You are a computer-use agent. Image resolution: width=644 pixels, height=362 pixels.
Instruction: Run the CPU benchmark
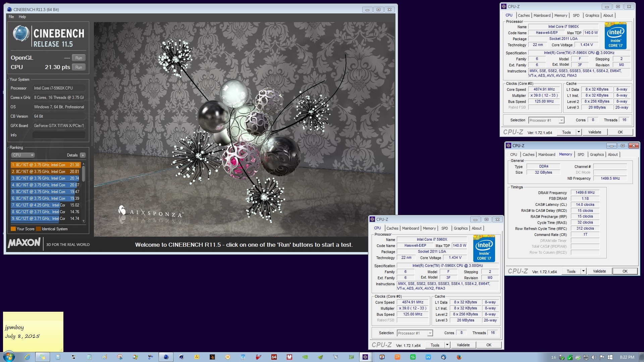[79, 67]
